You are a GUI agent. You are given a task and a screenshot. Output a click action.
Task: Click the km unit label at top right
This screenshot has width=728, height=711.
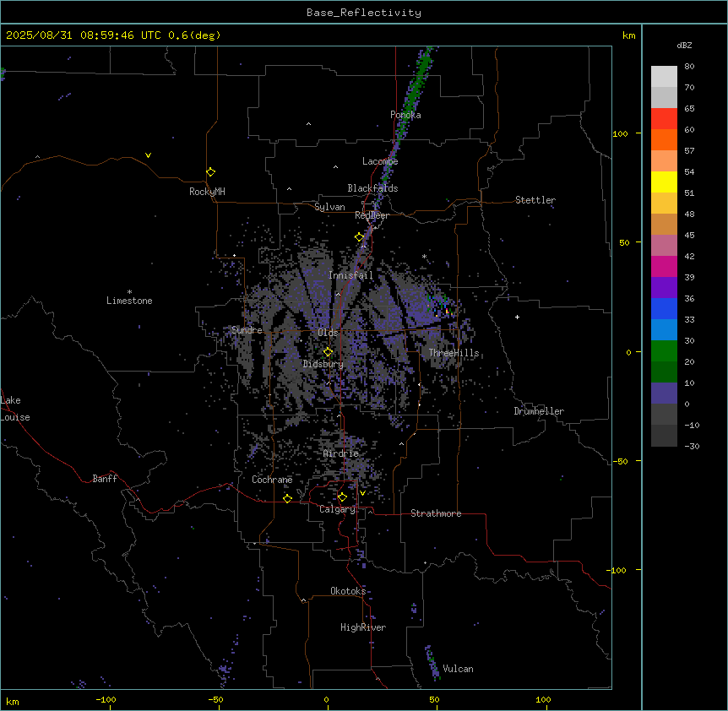pos(628,35)
